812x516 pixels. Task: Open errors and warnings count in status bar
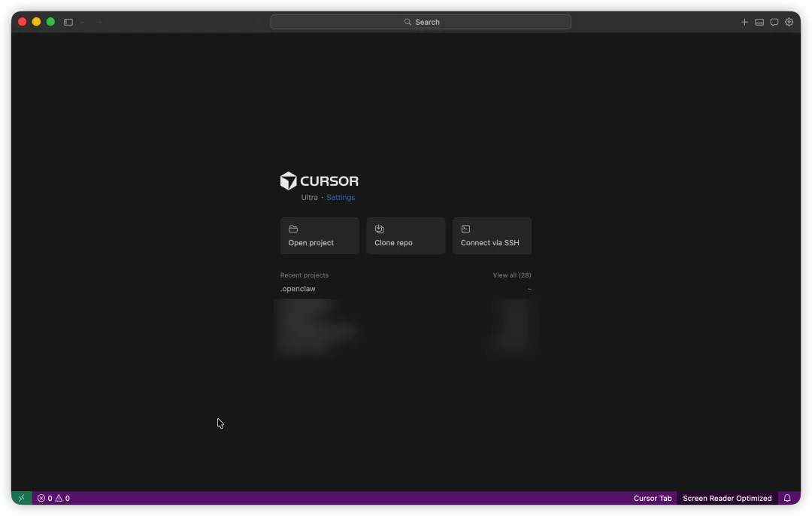pos(53,498)
